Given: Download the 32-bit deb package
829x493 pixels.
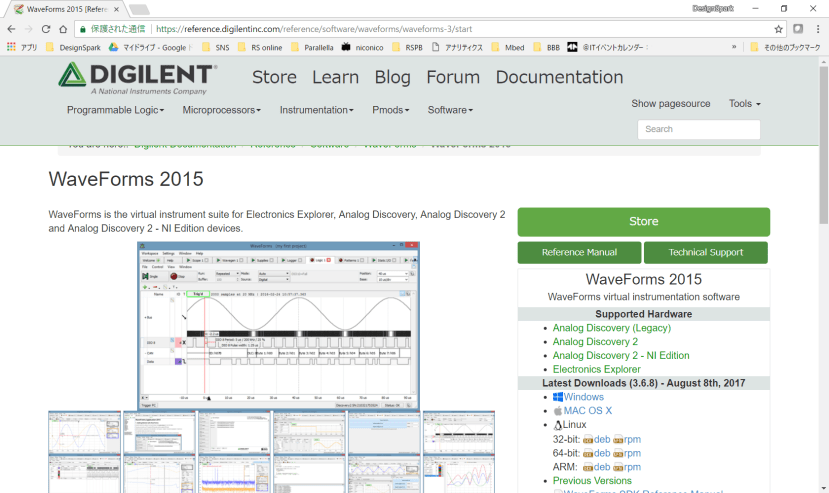Looking at the screenshot, I should [x=597, y=440].
